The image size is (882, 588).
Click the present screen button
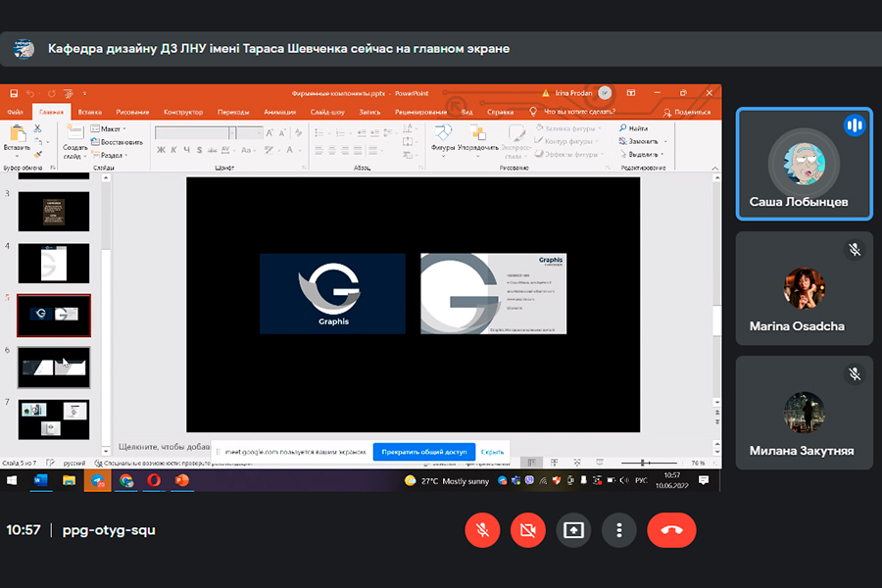click(x=573, y=530)
